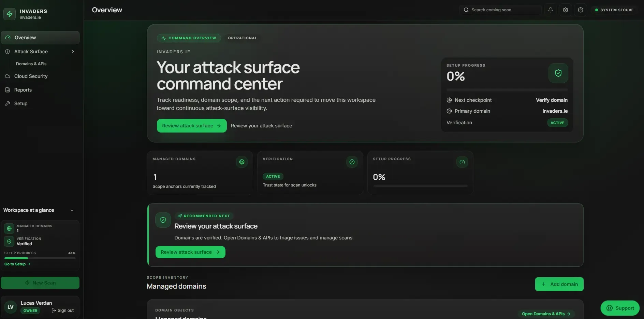The image size is (644, 319).
Task: Open settings gear in top bar
Action: [x=566, y=10]
